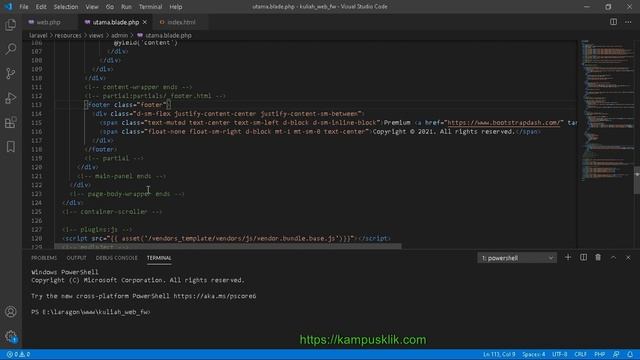Open the Terminal menu

[x=150, y=7]
